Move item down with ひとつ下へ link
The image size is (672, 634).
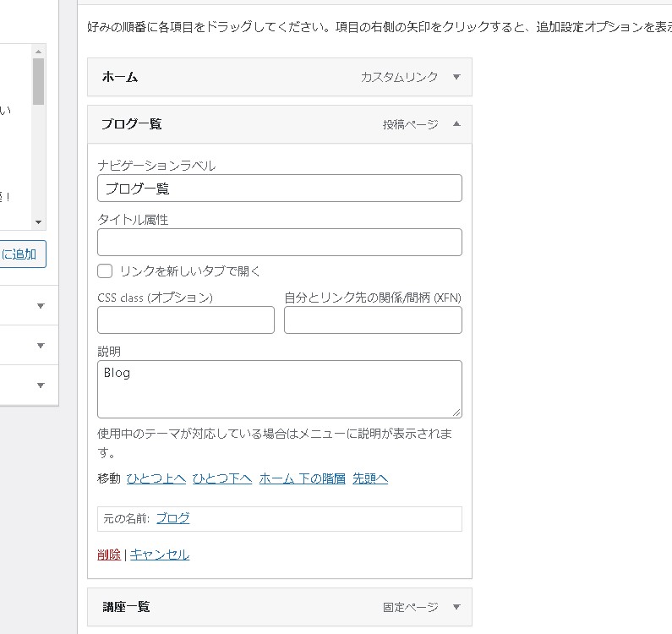pyautogui.click(x=222, y=478)
